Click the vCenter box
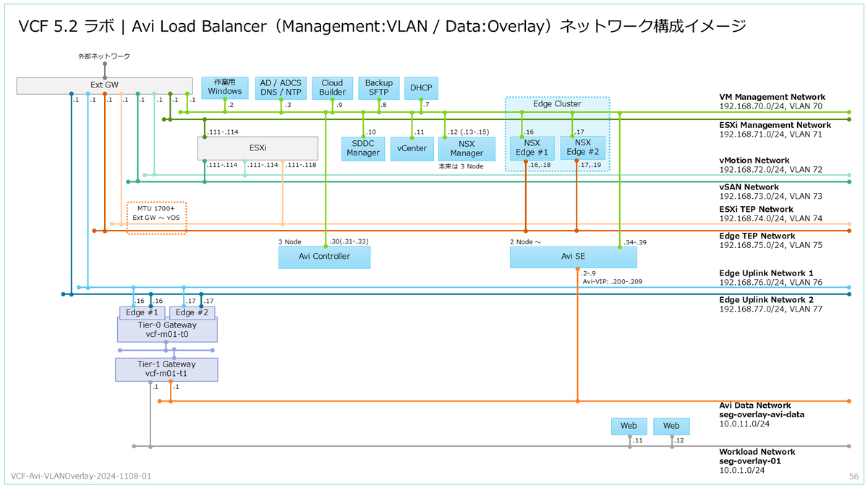868x488 pixels. (x=412, y=148)
